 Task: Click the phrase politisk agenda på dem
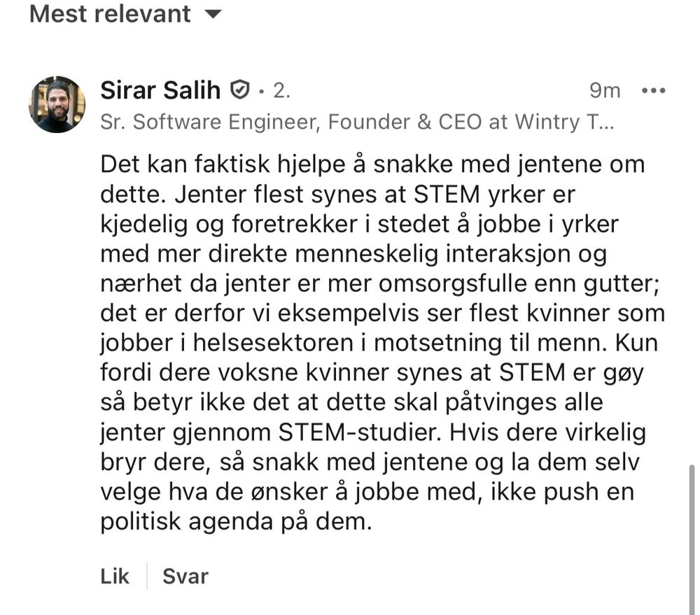(x=236, y=521)
